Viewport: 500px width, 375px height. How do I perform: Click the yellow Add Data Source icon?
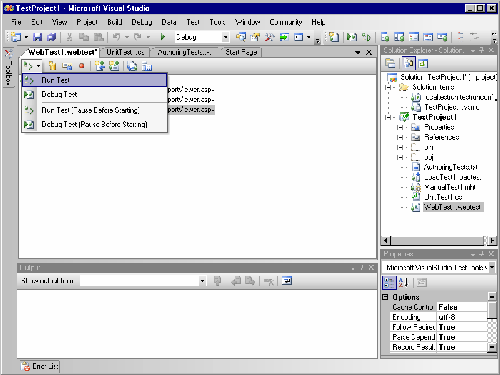[x=52, y=66]
